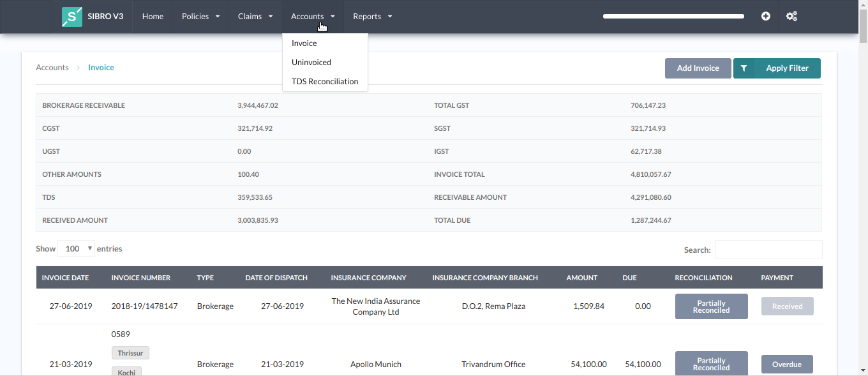
Task: Change entries count in Show dropdown
Action: coord(76,248)
